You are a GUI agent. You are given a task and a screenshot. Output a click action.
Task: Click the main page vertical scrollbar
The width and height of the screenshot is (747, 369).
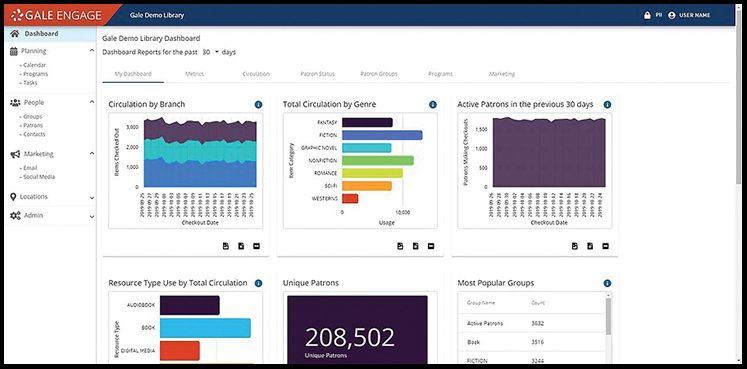coord(738,98)
